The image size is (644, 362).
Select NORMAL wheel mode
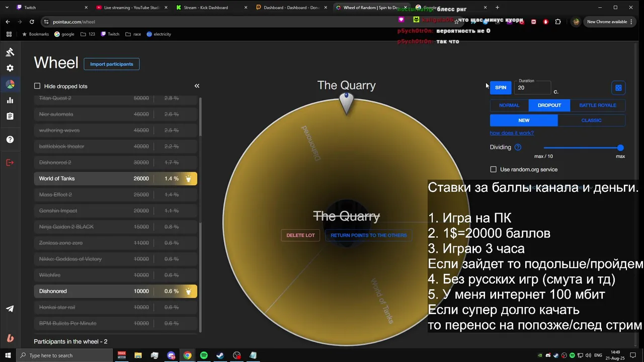tap(509, 105)
